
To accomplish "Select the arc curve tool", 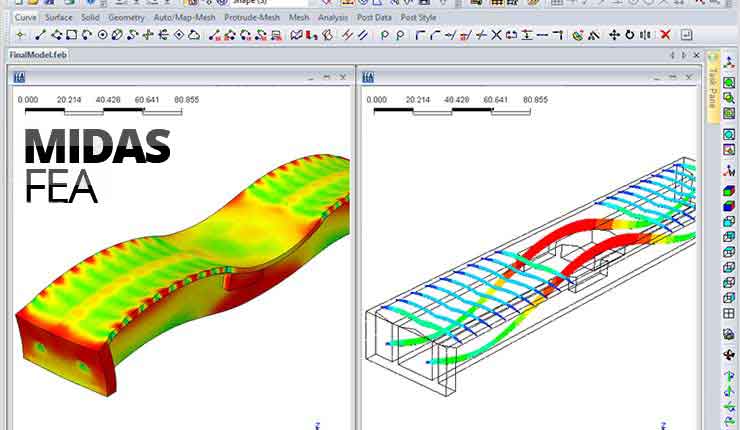I will tap(87, 35).
